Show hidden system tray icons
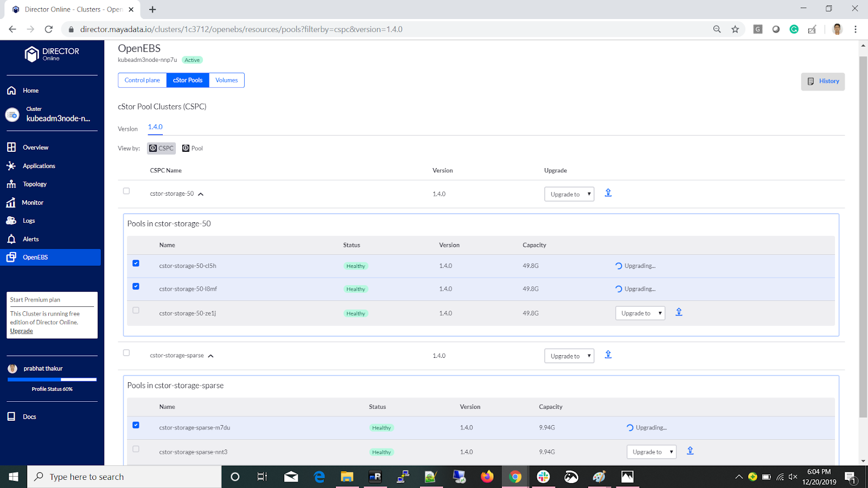The height and width of the screenshot is (488, 868). point(739,477)
